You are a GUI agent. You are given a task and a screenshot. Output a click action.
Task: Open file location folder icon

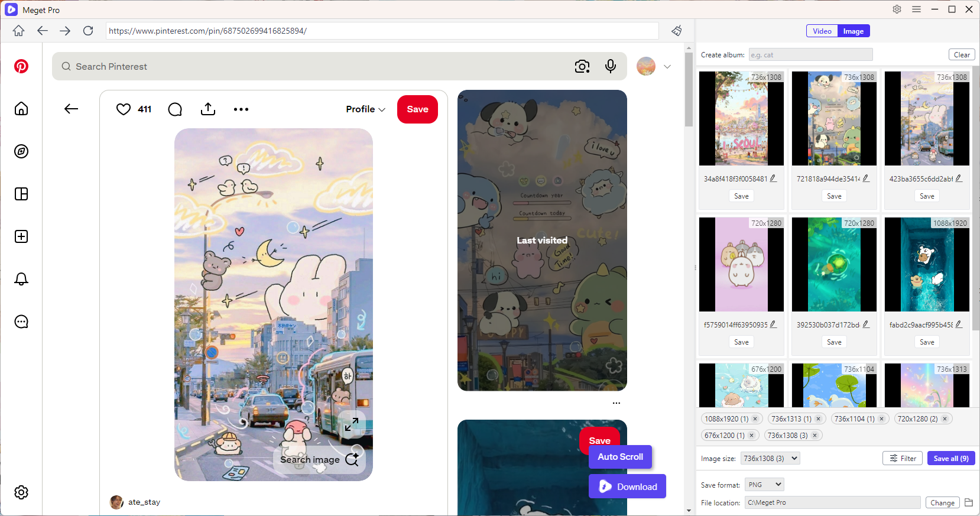[x=969, y=502]
